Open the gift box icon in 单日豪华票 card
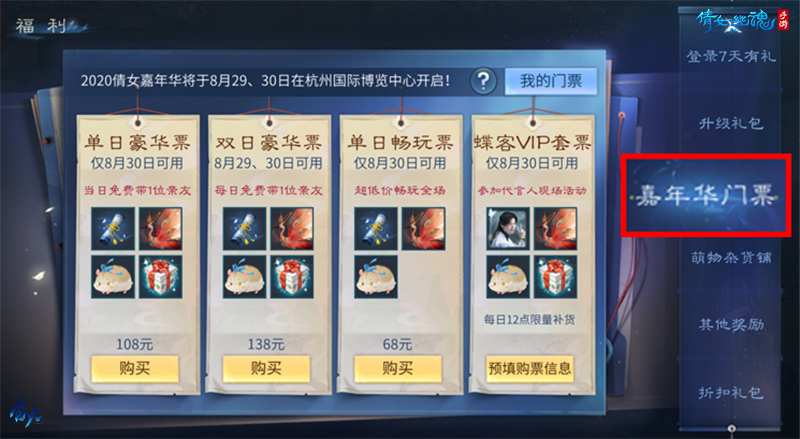 pyautogui.click(x=161, y=277)
